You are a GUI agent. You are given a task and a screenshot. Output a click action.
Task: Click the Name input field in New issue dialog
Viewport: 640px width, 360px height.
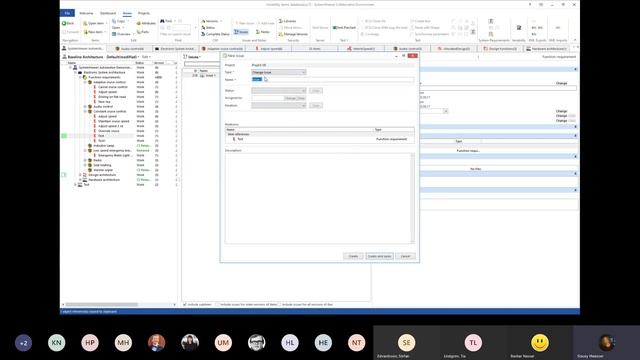click(x=333, y=80)
